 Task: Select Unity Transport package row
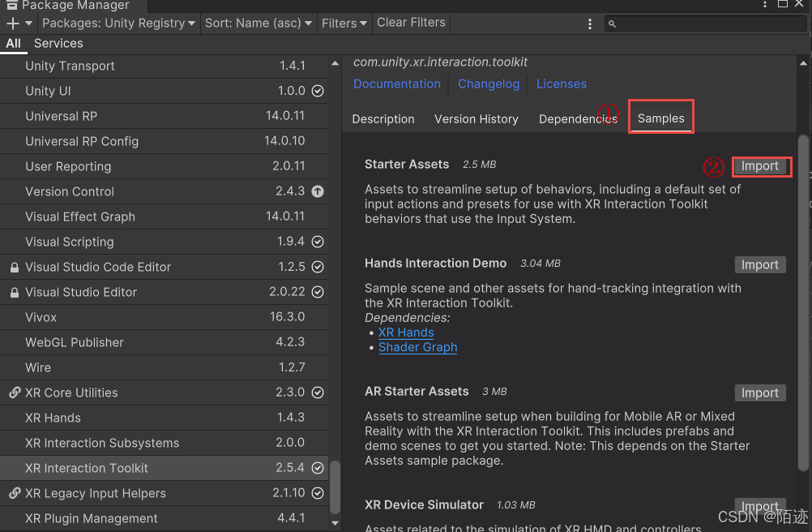coord(165,66)
